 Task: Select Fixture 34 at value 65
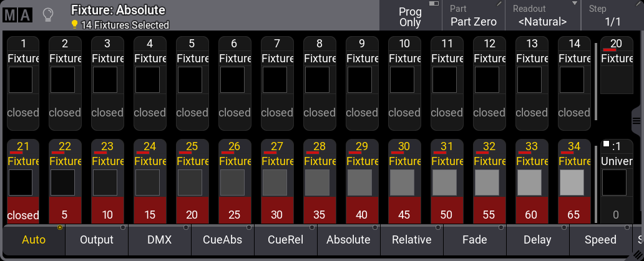pyautogui.click(x=573, y=181)
